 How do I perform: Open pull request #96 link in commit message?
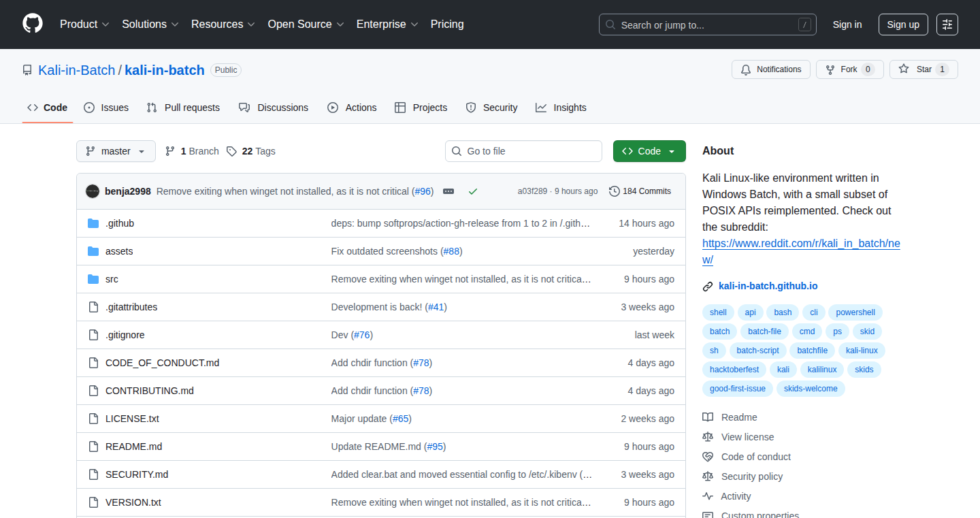point(423,191)
